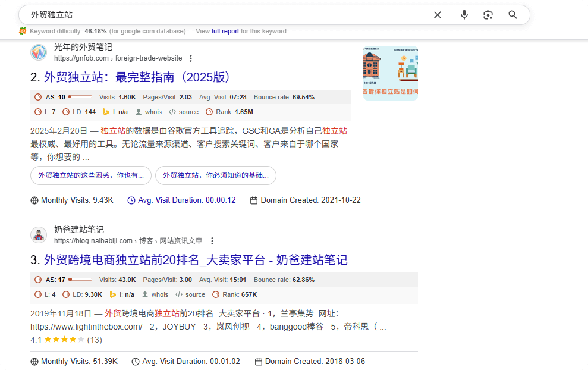Click source in the naibabiji SEO bar
588x370 pixels.
coord(195,294)
